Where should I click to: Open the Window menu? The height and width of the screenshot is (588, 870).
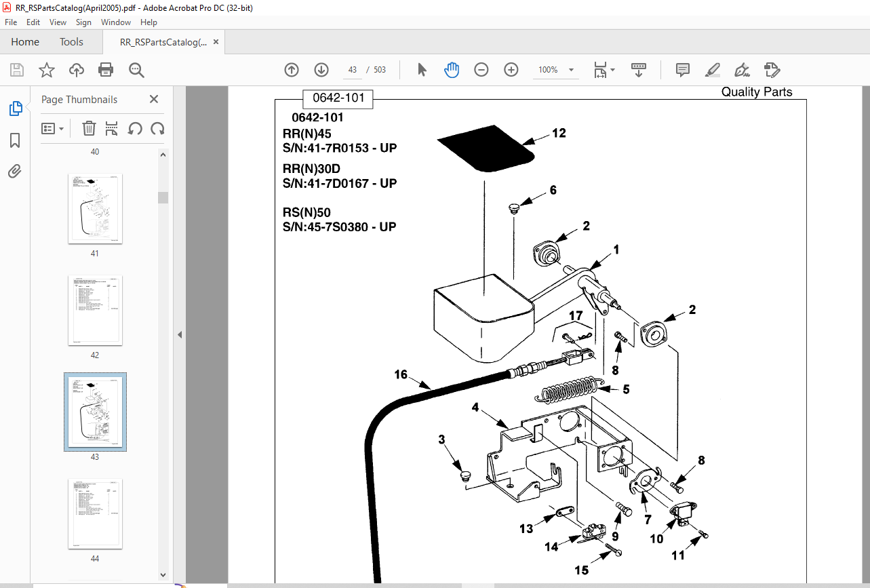point(116,22)
